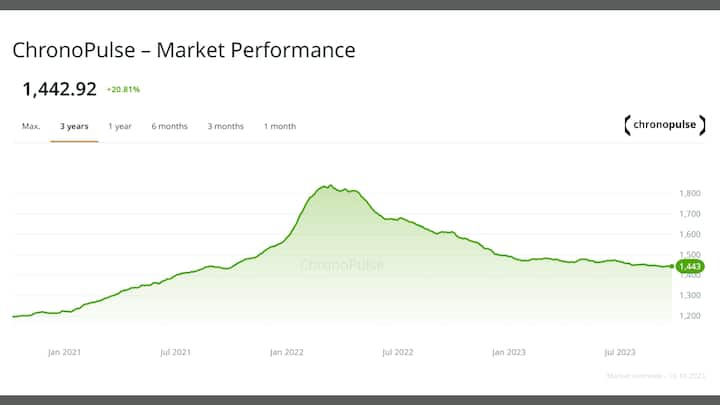Click the ChronoPulse watermark in chart
The height and width of the screenshot is (405, 720).
pyautogui.click(x=342, y=266)
